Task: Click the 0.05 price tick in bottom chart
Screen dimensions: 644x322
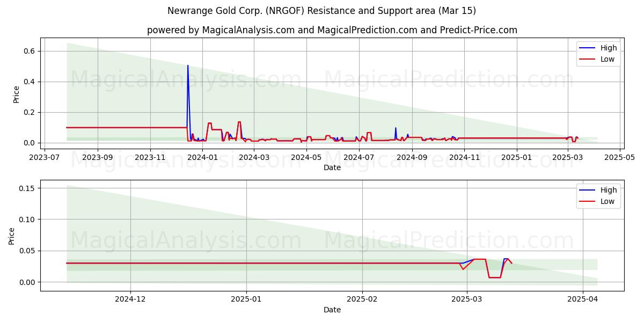Action: [x=27, y=251]
